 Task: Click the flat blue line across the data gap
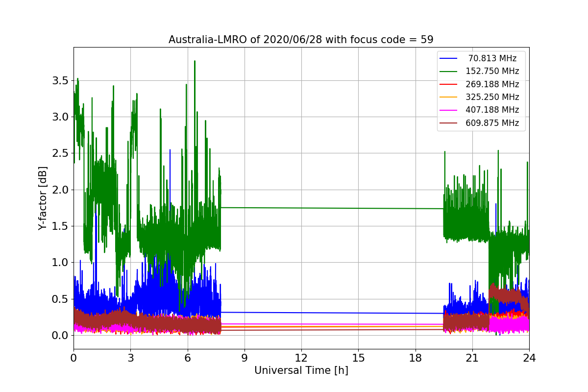332,313
